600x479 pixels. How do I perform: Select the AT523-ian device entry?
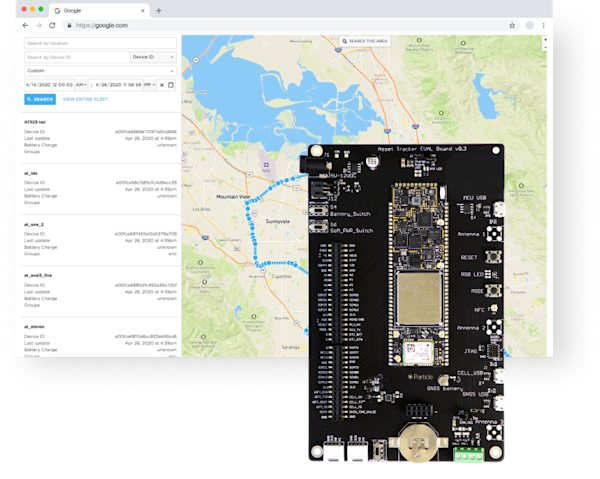(x=100, y=137)
